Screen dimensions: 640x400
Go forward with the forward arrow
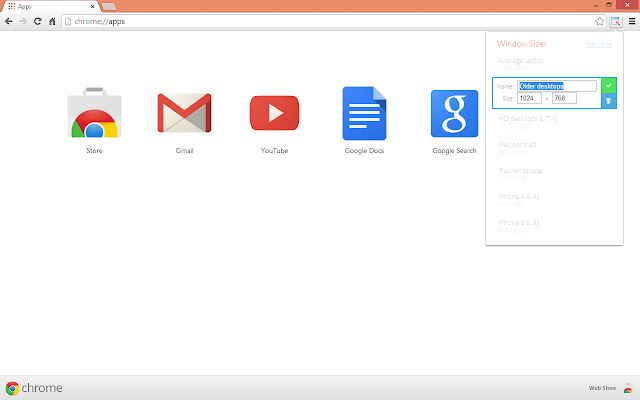[23, 21]
